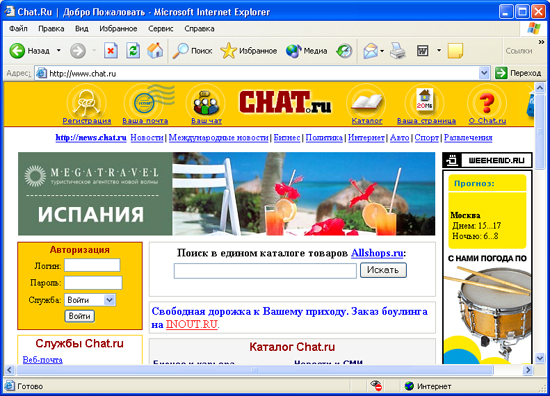Click the О Chat.ru question mark icon
The width and height of the screenshot is (550, 396).
[x=487, y=103]
